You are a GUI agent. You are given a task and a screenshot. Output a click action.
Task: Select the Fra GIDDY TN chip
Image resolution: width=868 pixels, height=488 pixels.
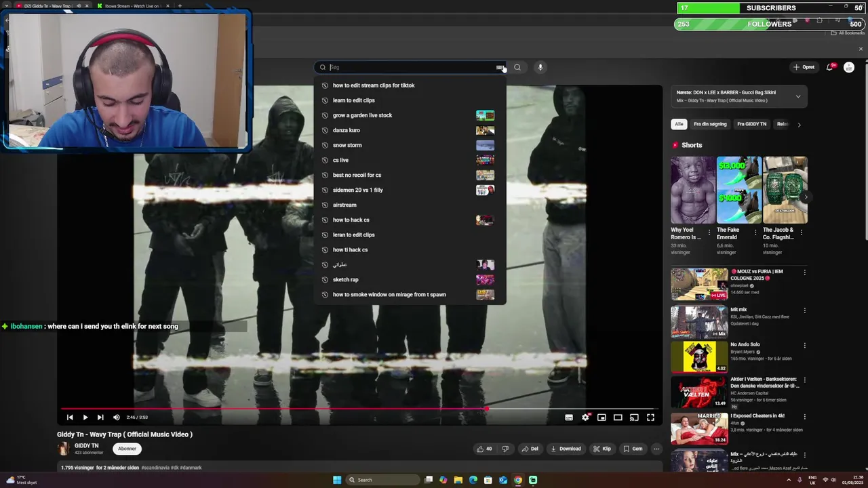[x=751, y=124]
